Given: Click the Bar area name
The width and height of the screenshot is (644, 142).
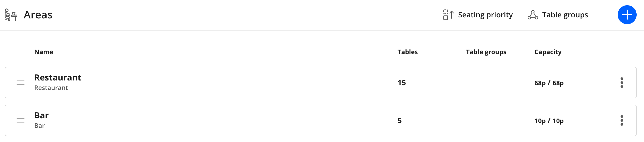Looking at the screenshot, I should pyautogui.click(x=42, y=115).
